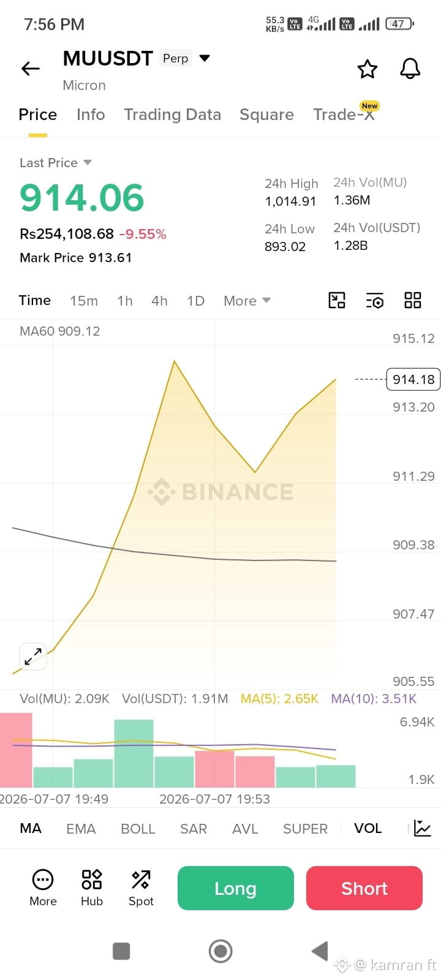Tap the red Short button
The image size is (441, 980).
tap(364, 888)
